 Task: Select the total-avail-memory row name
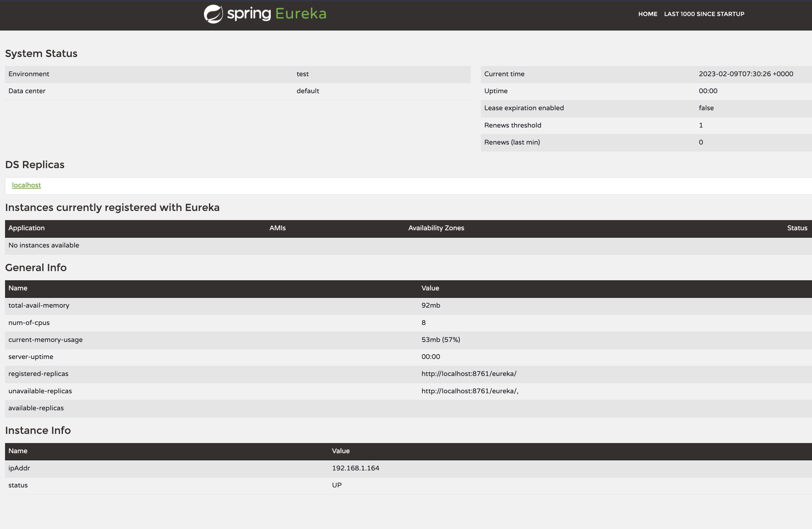coord(39,305)
